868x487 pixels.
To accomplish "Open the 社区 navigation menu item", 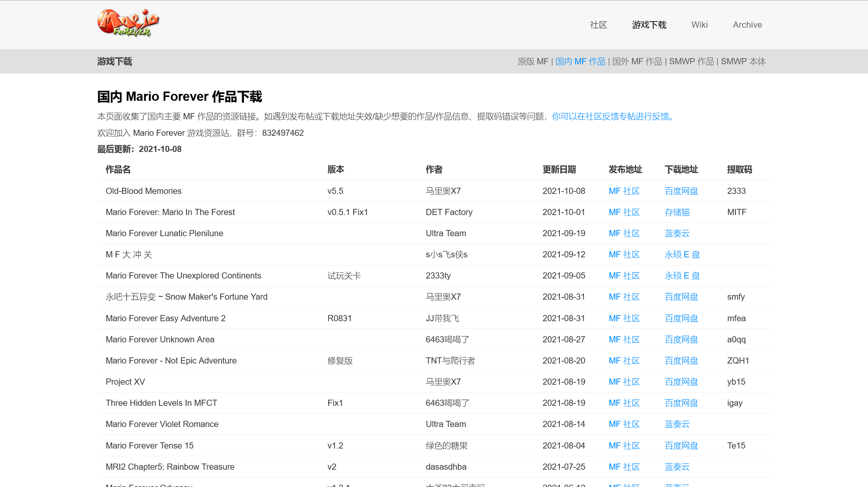I will pos(598,25).
